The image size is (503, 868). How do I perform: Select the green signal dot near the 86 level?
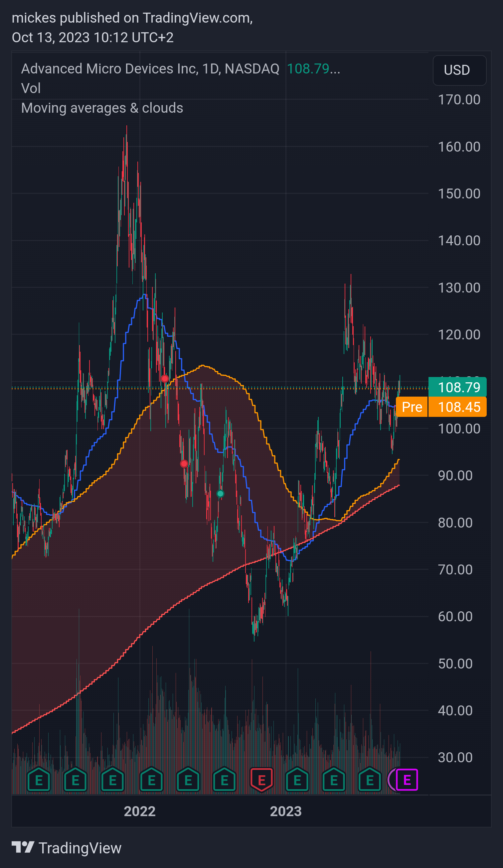coord(220,494)
